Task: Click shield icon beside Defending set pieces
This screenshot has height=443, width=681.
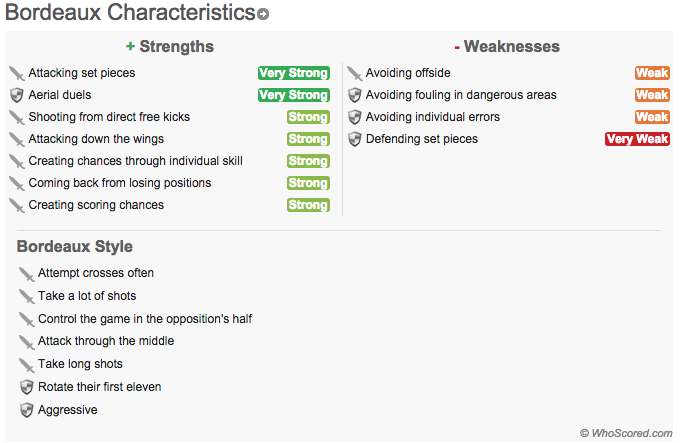Action: tap(355, 139)
